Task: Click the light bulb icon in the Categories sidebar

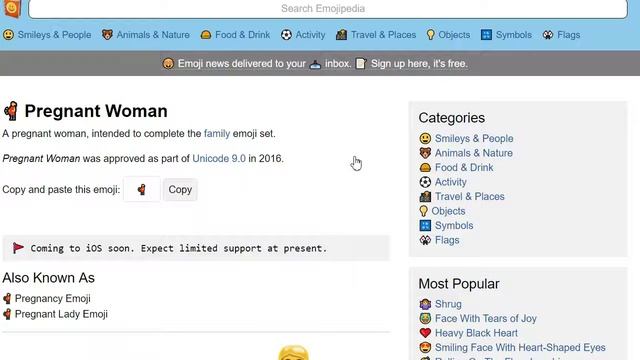Action: coord(423,211)
